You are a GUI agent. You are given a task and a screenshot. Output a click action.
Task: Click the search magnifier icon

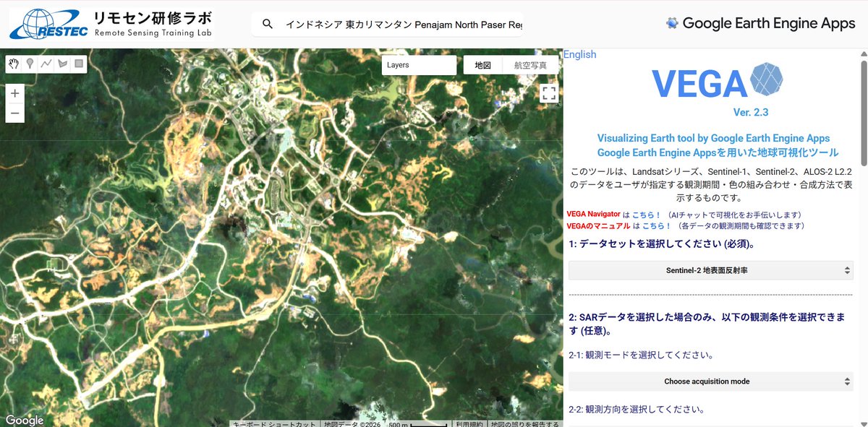click(x=268, y=24)
